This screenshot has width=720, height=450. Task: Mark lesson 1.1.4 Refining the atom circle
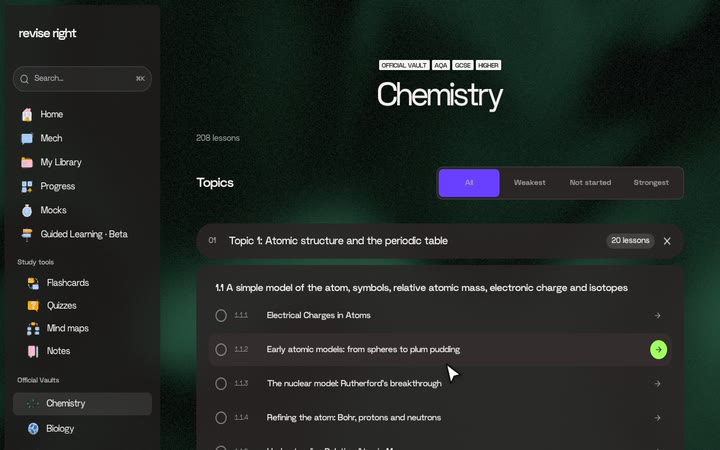221,418
